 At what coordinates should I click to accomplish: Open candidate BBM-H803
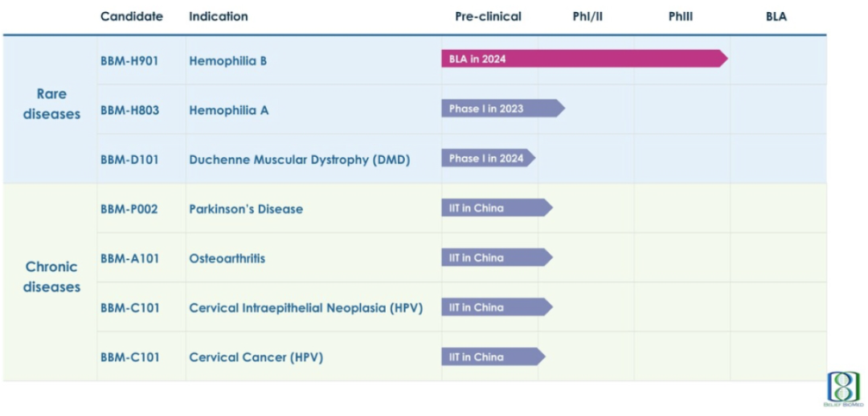129,110
